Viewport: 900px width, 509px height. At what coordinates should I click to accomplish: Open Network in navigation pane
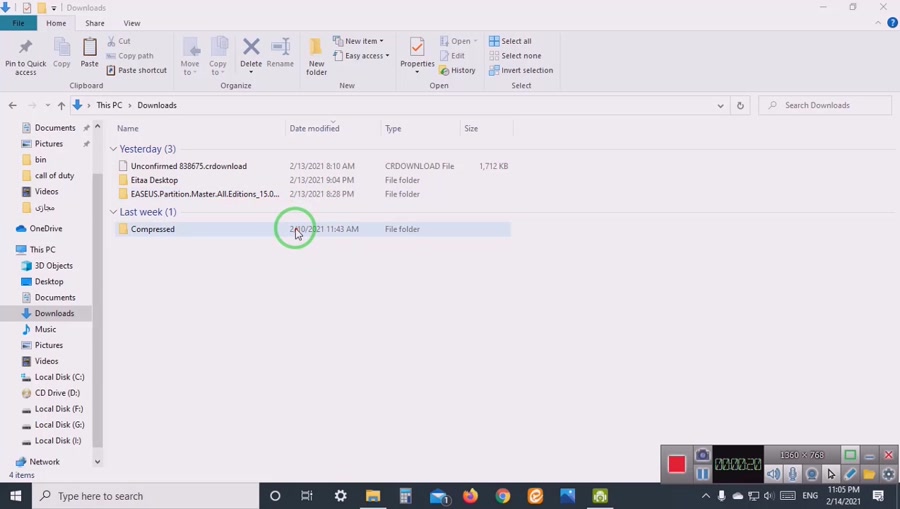click(x=44, y=462)
